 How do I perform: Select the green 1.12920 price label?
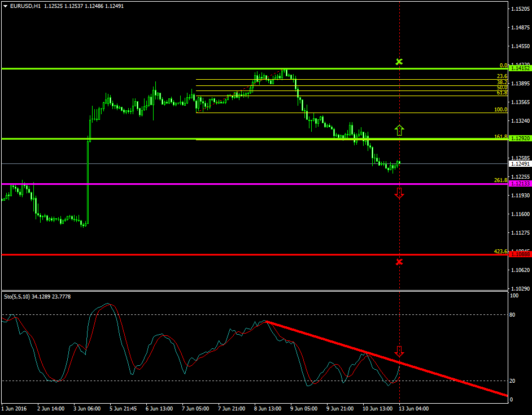[519, 139]
